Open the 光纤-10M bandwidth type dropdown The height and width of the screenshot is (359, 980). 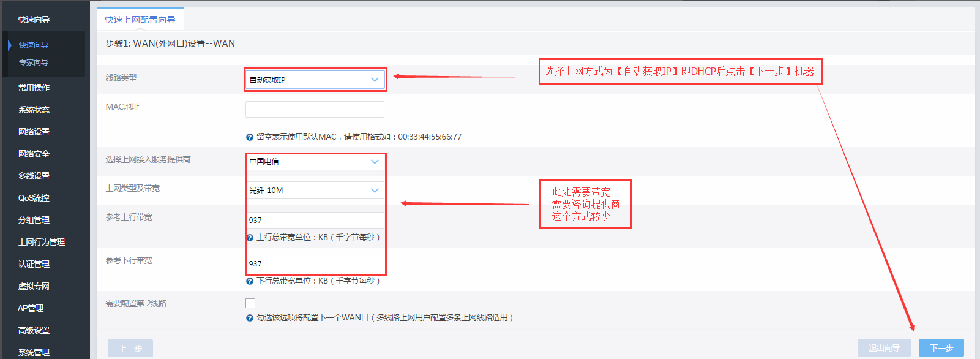tap(315, 191)
